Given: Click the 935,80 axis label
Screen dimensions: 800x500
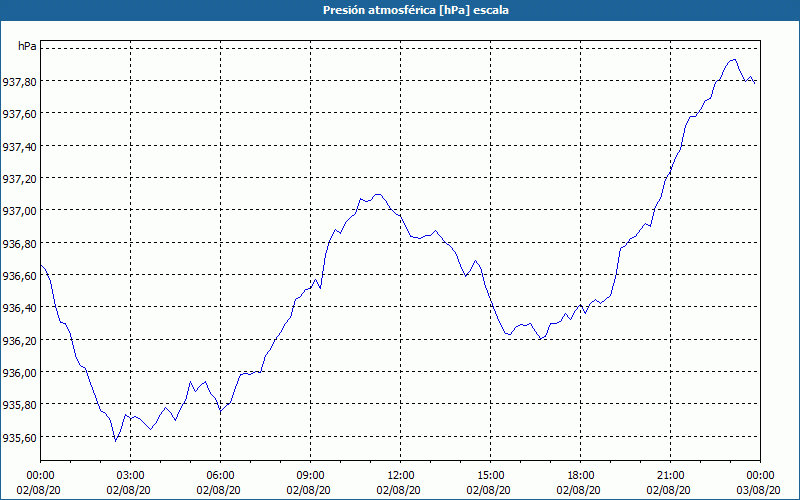Looking at the screenshot, I should point(19,404).
